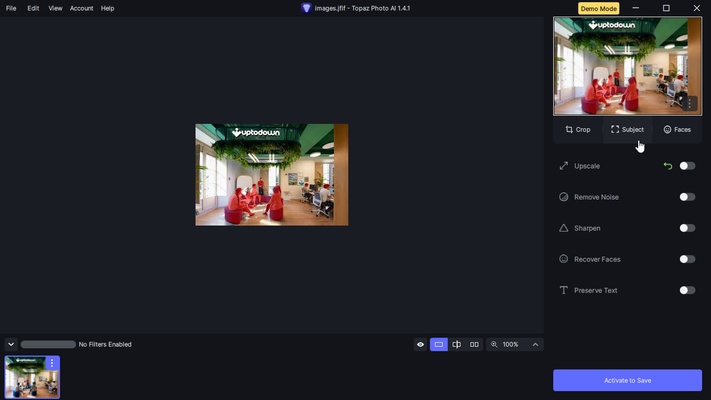Select the single view mode
Screen dimensions: 711x400
[x=438, y=345]
